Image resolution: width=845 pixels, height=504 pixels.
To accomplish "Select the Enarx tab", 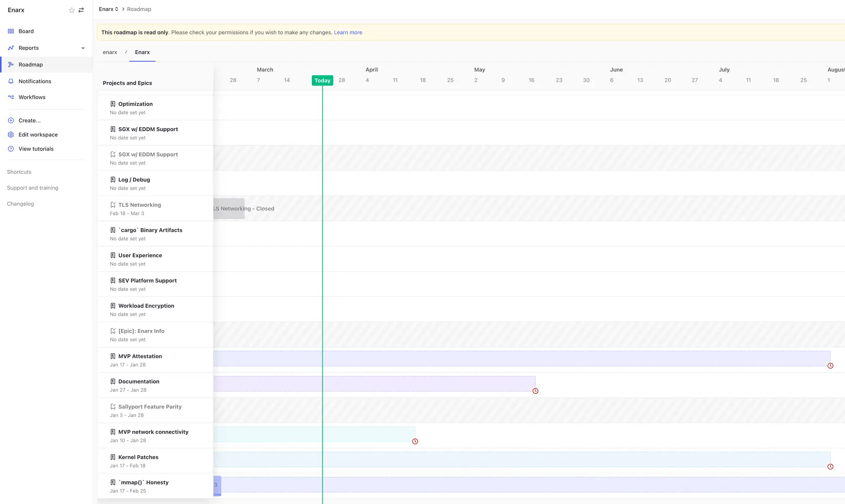I will [142, 52].
